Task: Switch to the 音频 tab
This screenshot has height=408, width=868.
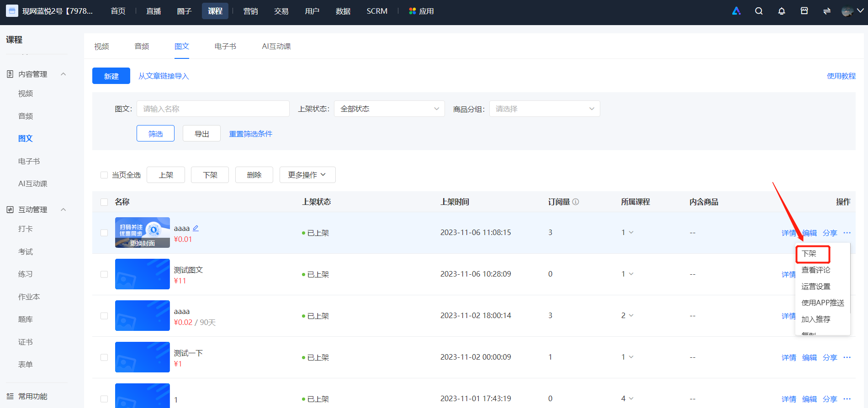Action: tap(142, 46)
